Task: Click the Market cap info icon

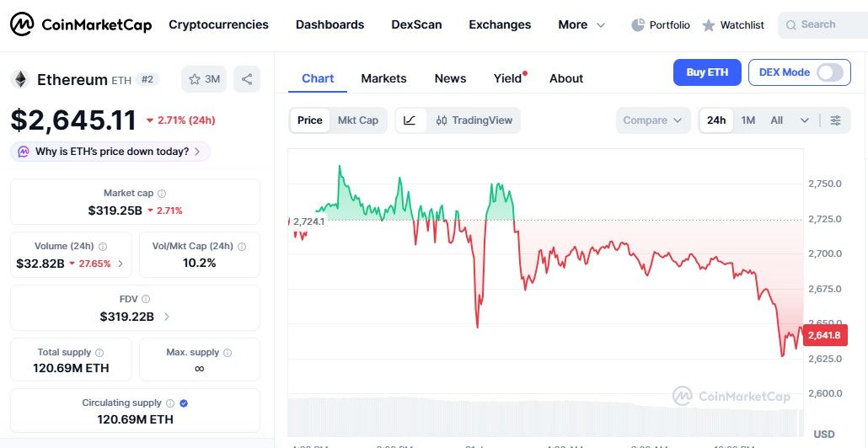Action: click(162, 194)
